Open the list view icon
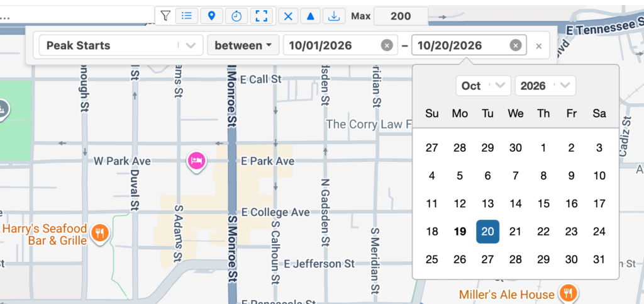 [x=187, y=16]
